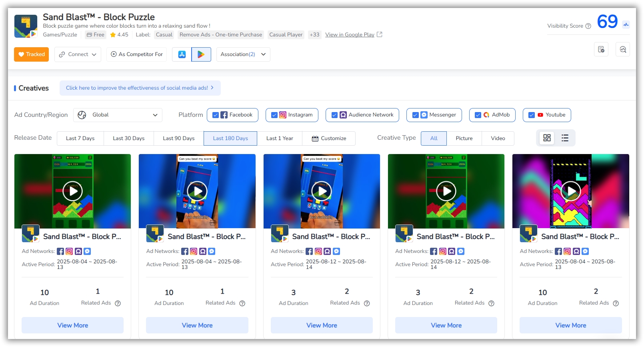Uncheck the AdMob platform checkbox
The height and width of the screenshot is (347, 644).
pos(478,115)
